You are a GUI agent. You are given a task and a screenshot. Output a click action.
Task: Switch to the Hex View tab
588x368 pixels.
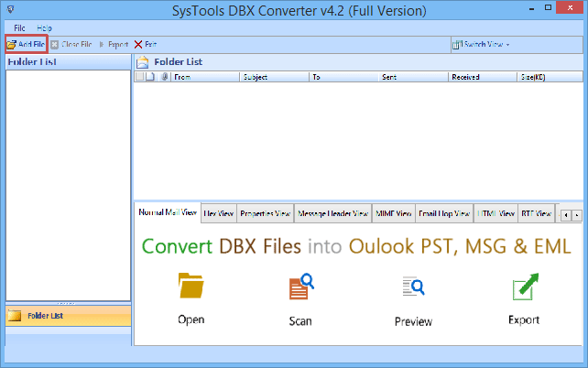point(219,213)
